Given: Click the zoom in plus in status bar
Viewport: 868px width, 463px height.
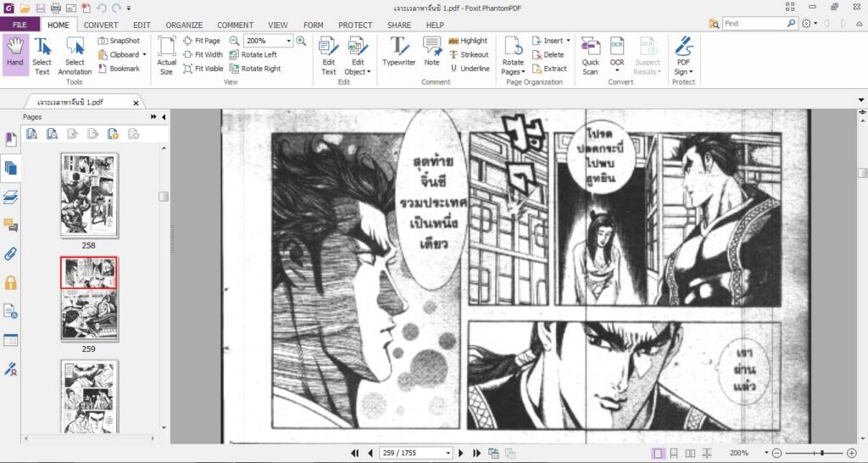Looking at the screenshot, I should click(x=852, y=453).
